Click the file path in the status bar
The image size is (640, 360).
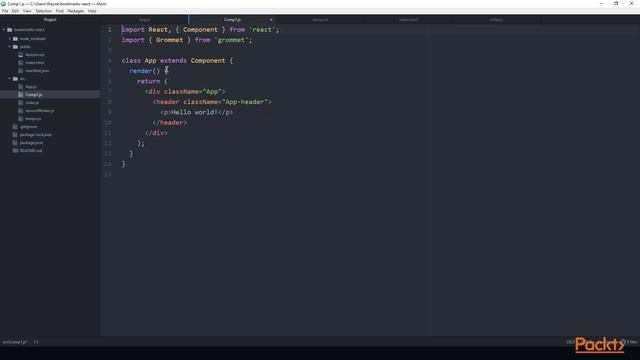click(x=15, y=342)
